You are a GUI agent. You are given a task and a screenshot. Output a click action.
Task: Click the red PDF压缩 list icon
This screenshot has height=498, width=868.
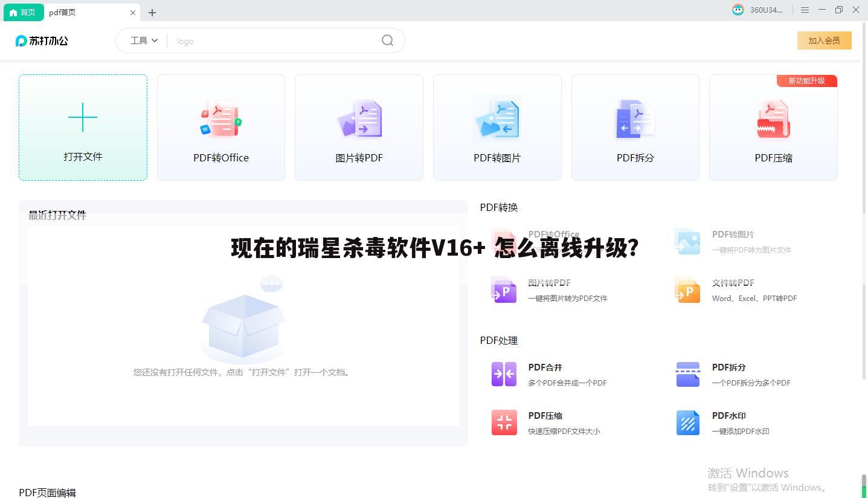pyautogui.click(x=504, y=422)
